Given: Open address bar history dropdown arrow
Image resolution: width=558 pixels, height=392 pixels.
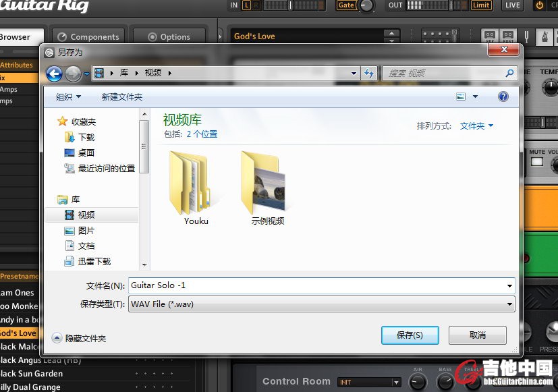Looking at the screenshot, I should tap(354, 74).
